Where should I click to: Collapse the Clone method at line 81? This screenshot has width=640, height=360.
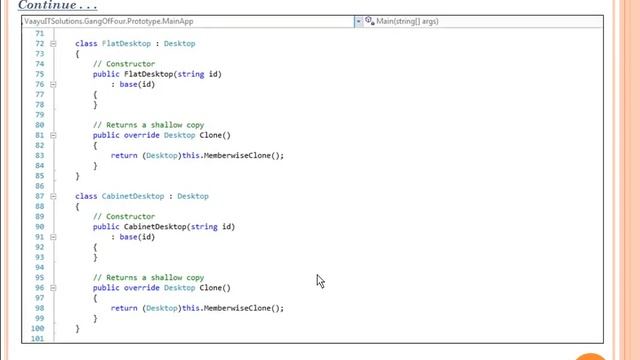53,136
